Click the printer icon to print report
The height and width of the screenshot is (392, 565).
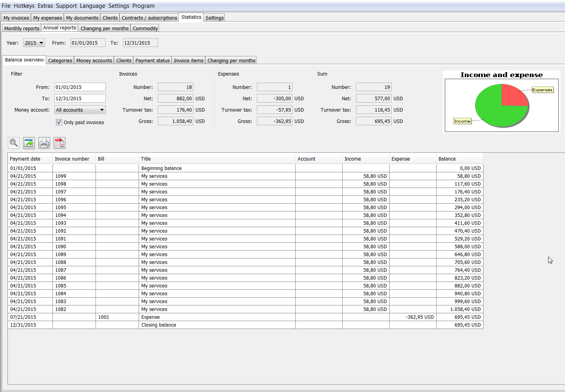click(x=44, y=143)
